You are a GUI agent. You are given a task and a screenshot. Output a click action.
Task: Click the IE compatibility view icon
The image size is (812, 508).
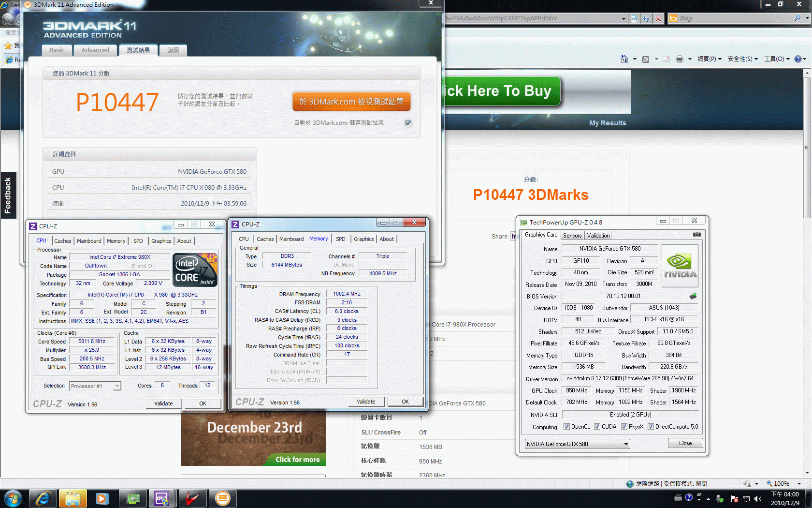pyautogui.click(x=635, y=18)
